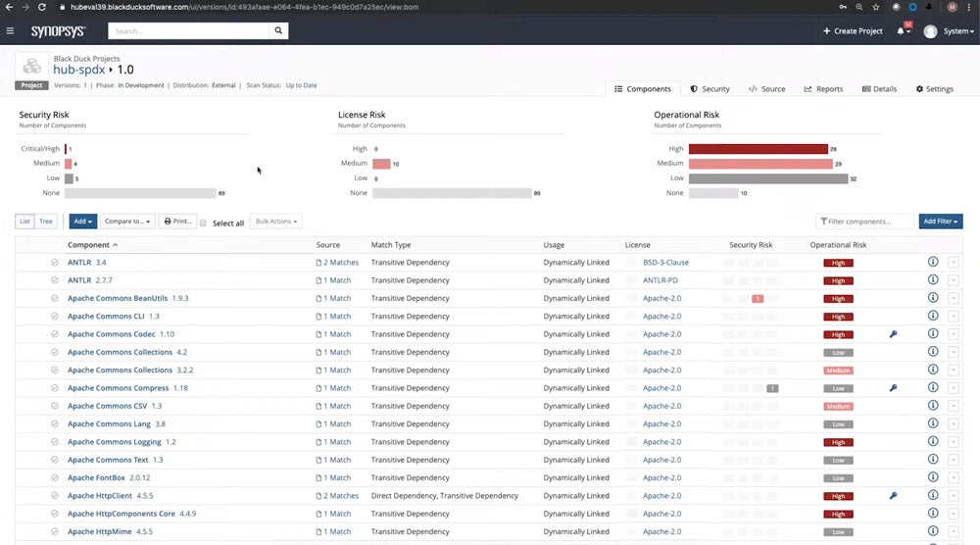Open the Apache Commons BeanUtils component link
The image size is (980, 545).
click(118, 298)
